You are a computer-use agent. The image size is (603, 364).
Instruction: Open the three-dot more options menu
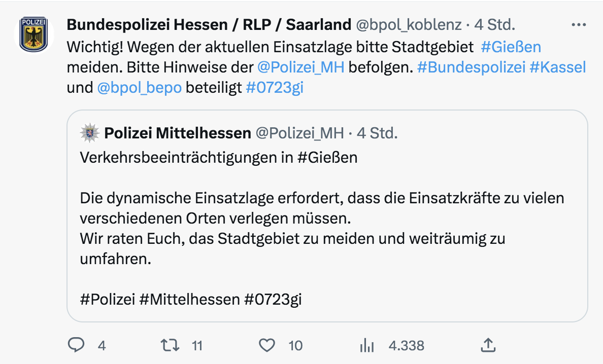coord(579,24)
